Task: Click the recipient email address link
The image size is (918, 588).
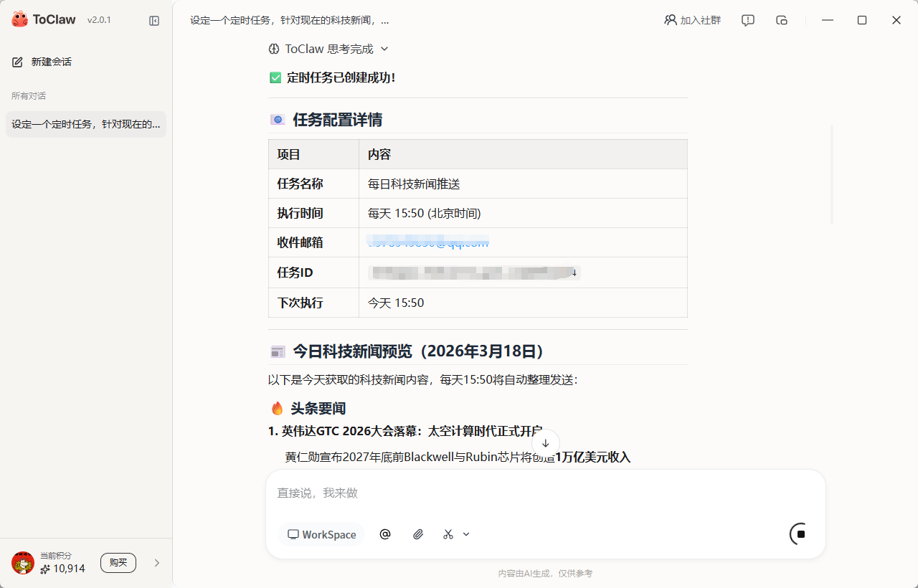Action: [427, 242]
